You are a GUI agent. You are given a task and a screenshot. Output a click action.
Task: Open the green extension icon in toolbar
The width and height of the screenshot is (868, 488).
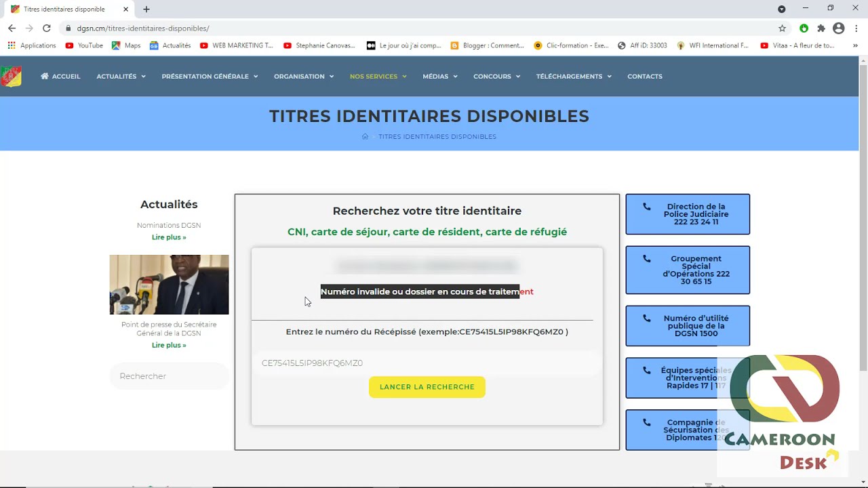tap(804, 28)
